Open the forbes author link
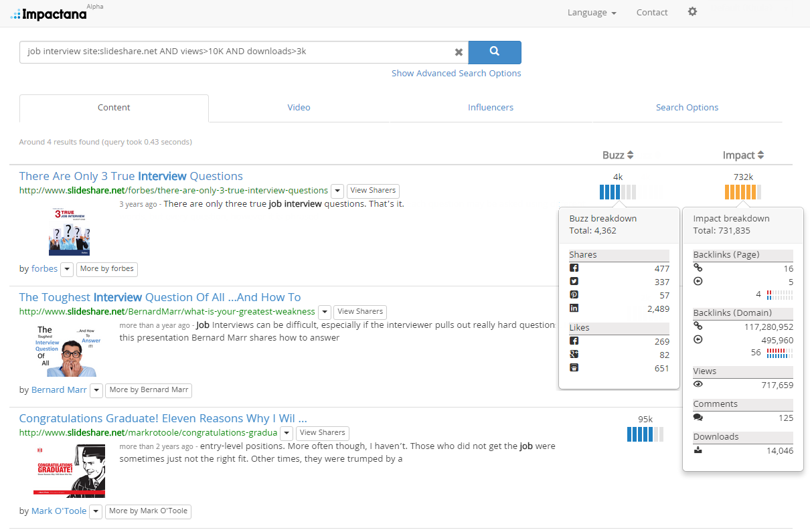810x532 pixels. point(44,269)
